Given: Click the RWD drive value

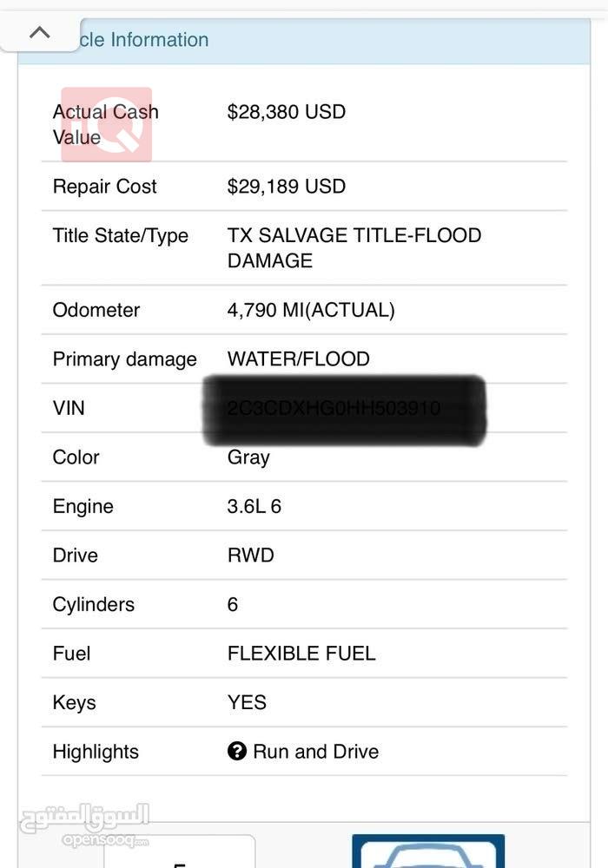Looking at the screenshot, I should coord(251,556).
